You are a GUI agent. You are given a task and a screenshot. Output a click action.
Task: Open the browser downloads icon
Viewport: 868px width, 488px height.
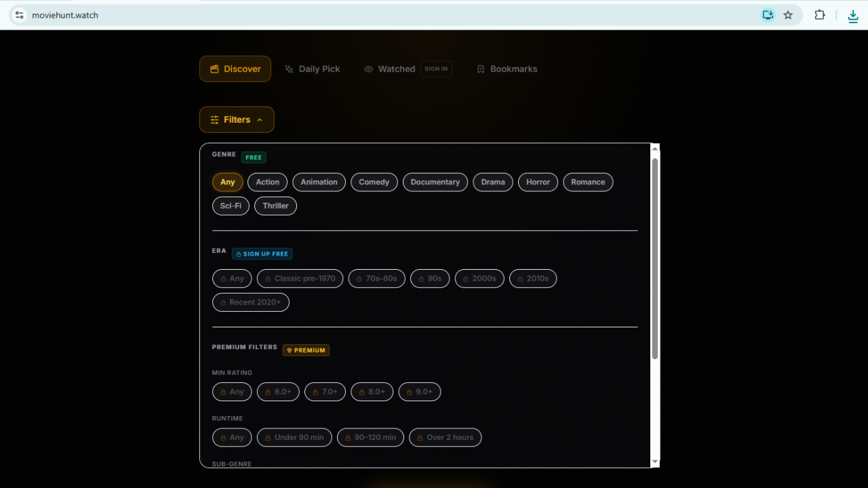tap(853, 16)
